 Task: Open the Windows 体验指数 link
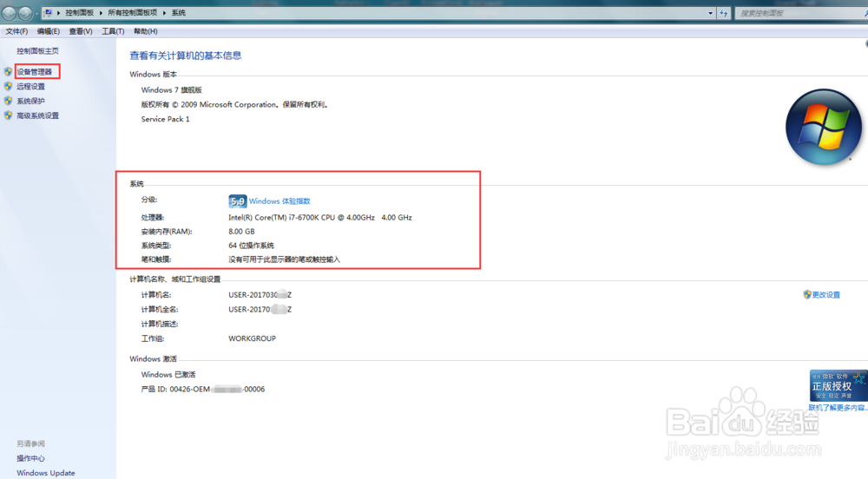279,201
